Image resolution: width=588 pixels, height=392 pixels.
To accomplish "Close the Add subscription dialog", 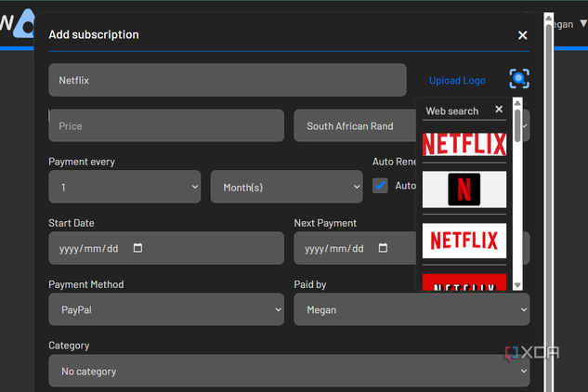I will click(x=522, y=35).
